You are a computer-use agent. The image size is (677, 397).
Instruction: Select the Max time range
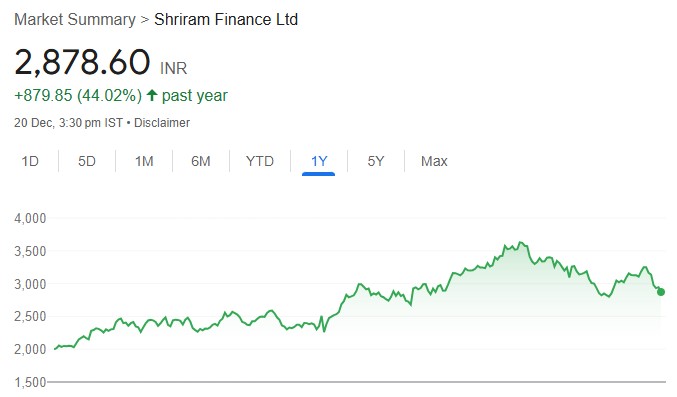tap(434, 161)
